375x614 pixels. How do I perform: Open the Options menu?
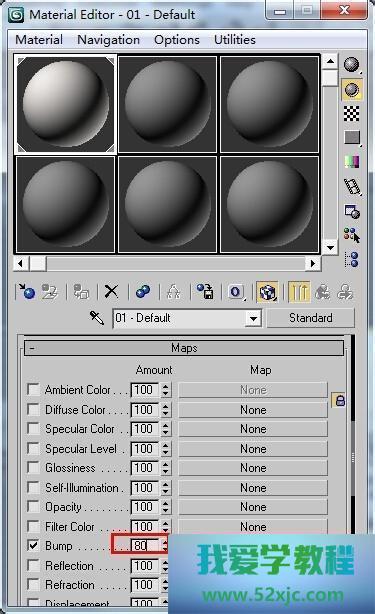[x=177, y=40]
